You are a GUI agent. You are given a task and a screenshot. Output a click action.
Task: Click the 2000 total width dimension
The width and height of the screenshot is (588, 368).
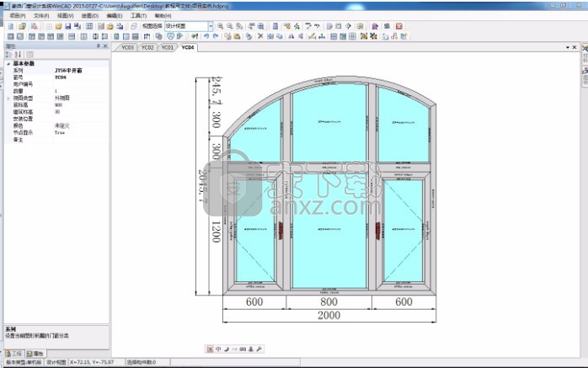pyautogui.click(x=329, y=315)
